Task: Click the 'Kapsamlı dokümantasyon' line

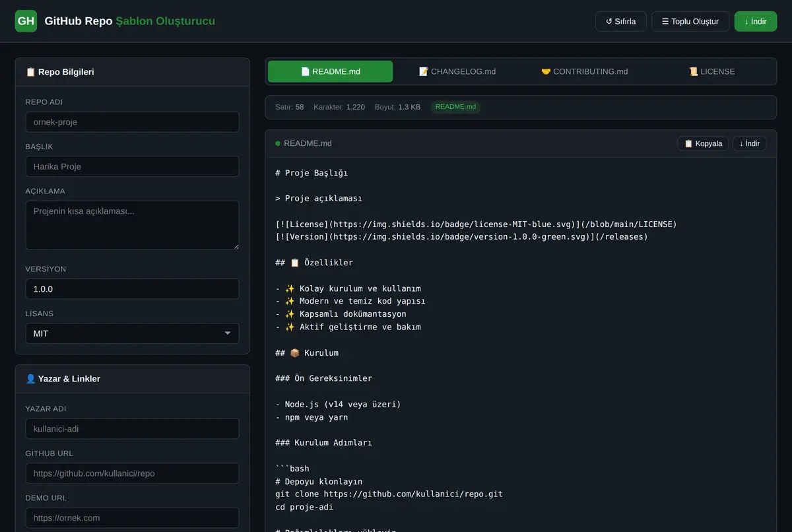Action: [341, 314]
